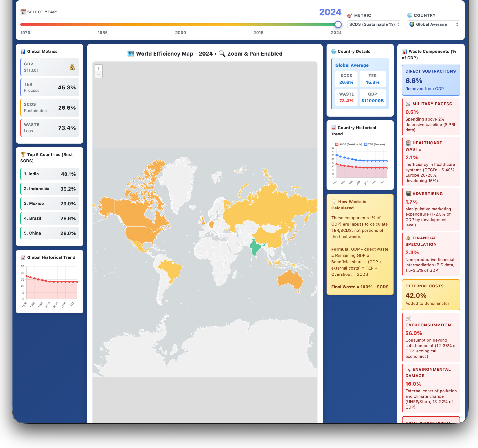Click the Direct Subtractions 6.6% card
Viewport: 478px width, 448px height.
point(431,80)
